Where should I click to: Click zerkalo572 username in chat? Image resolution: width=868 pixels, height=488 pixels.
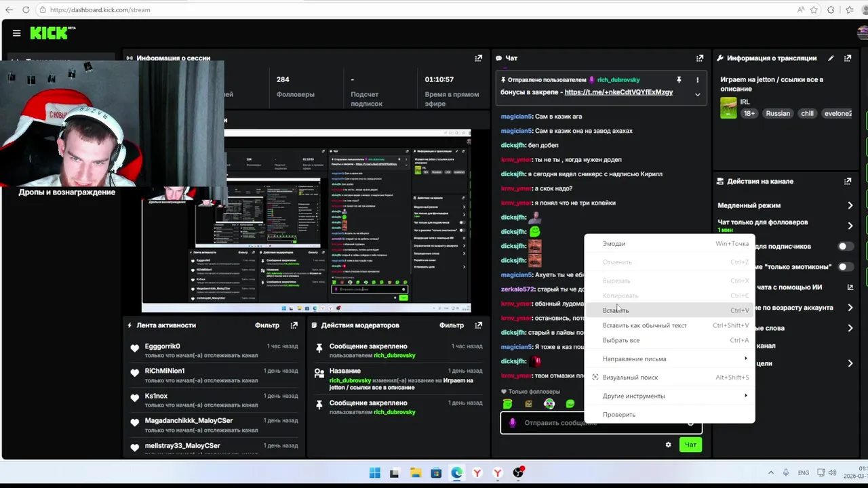(x=517, y=289)
